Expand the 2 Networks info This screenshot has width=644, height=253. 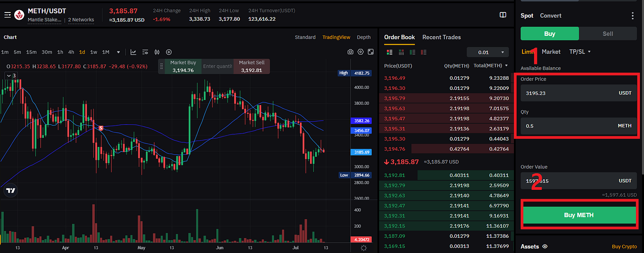point(81,20)
